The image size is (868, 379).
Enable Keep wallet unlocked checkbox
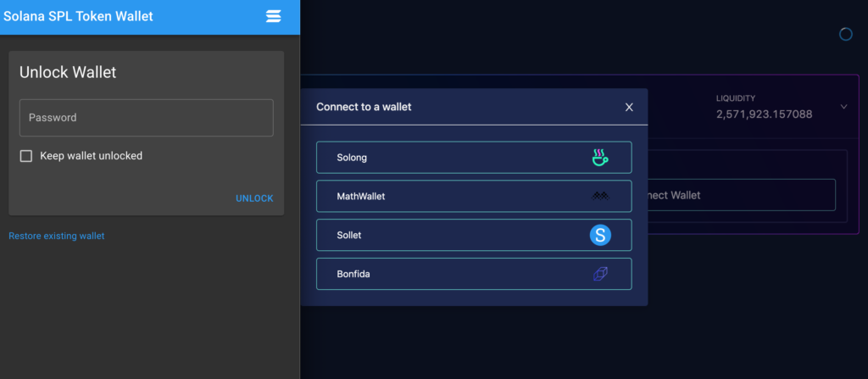(x=26, y=156)
